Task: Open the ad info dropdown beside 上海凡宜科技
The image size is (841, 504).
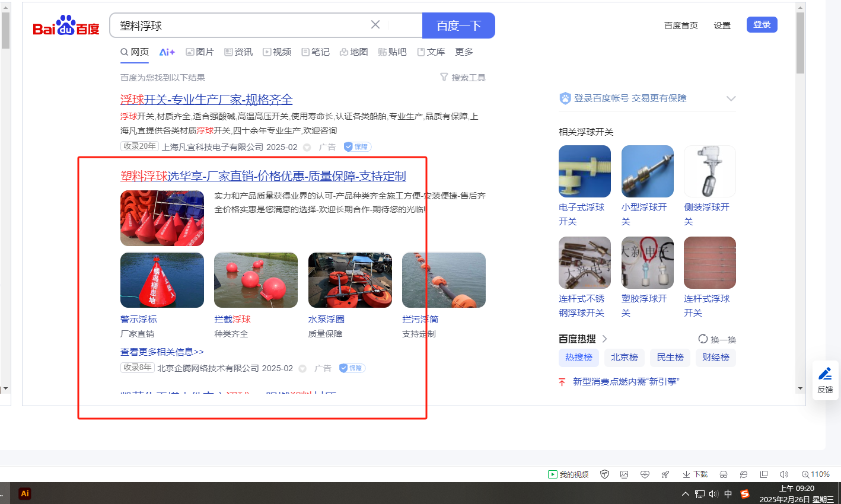Action: 307,147
